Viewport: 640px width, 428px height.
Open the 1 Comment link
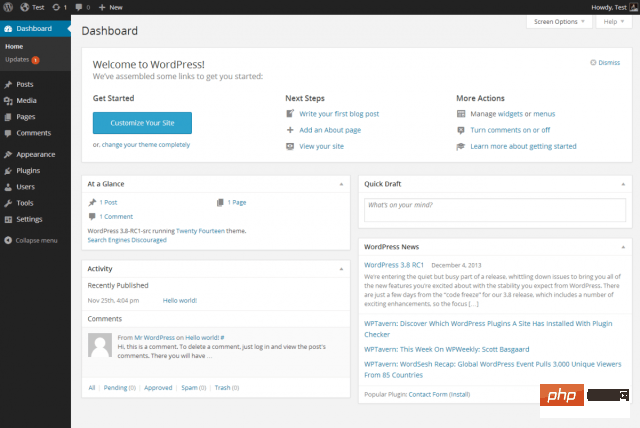[116, 217]
